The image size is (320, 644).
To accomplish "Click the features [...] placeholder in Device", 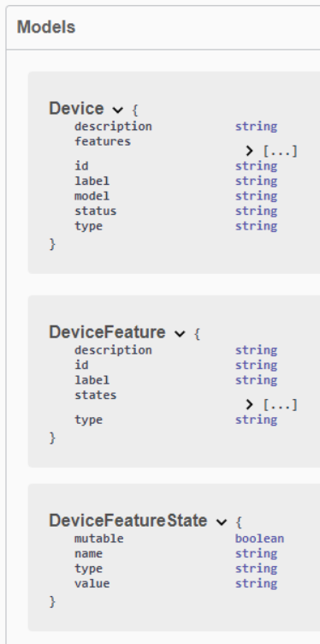I will [280, 152].
